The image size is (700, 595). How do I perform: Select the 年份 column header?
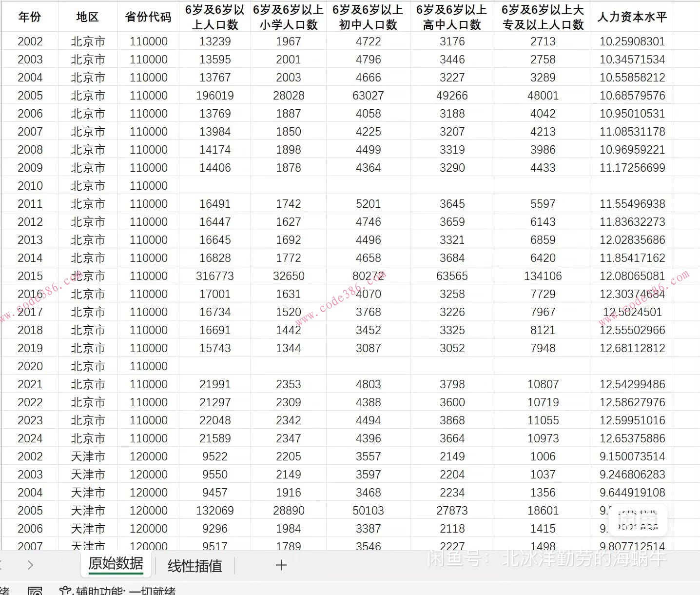click(29, 17)
